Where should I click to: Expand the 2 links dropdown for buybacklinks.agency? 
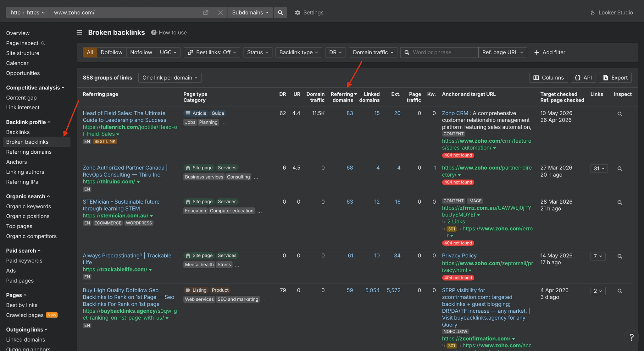598,291
